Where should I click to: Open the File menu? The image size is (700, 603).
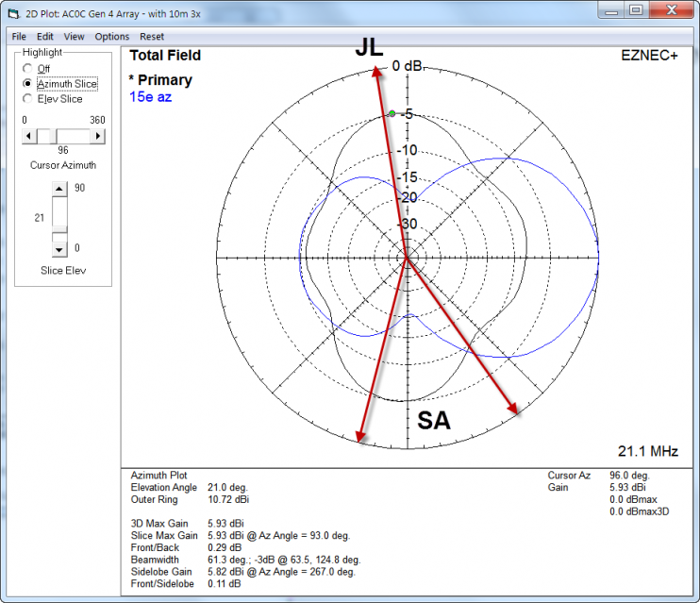pos(18,37)
